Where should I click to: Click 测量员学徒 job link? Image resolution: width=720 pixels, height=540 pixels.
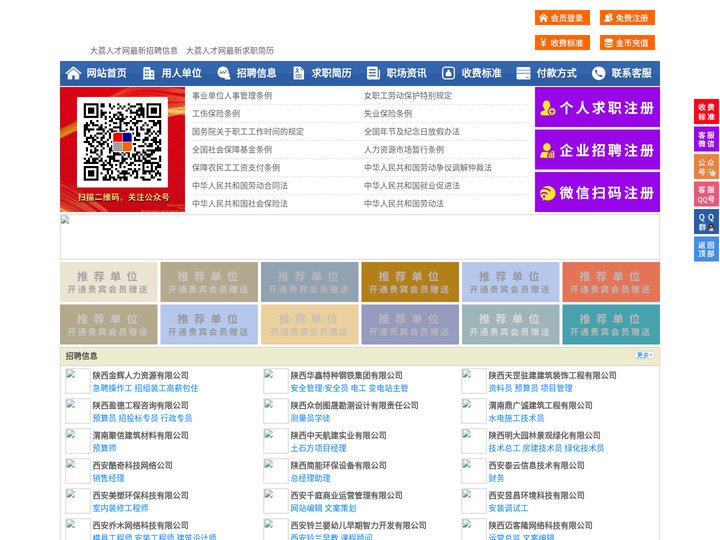pyautogui.click(x=310, y=418)
